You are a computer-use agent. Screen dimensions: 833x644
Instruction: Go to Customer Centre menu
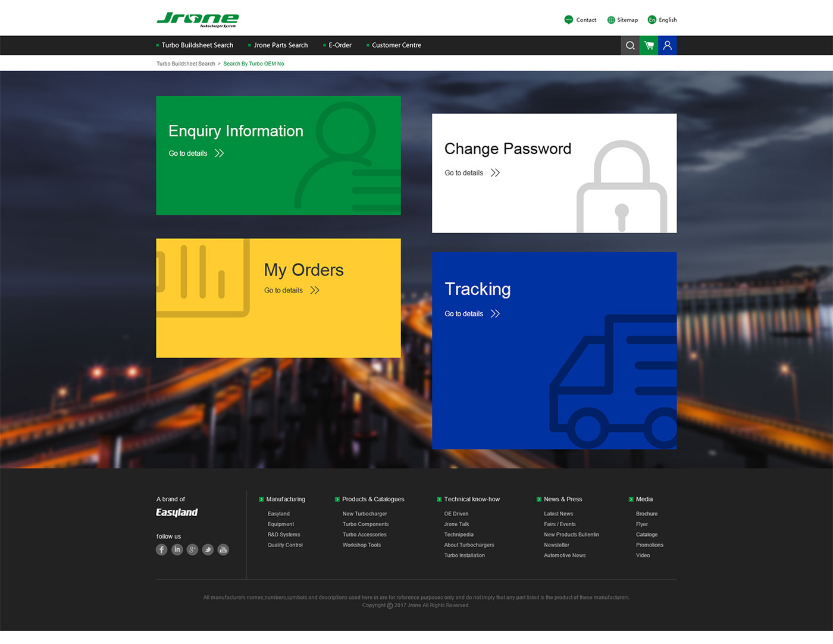pyautogui.click(x=396, y=45)
